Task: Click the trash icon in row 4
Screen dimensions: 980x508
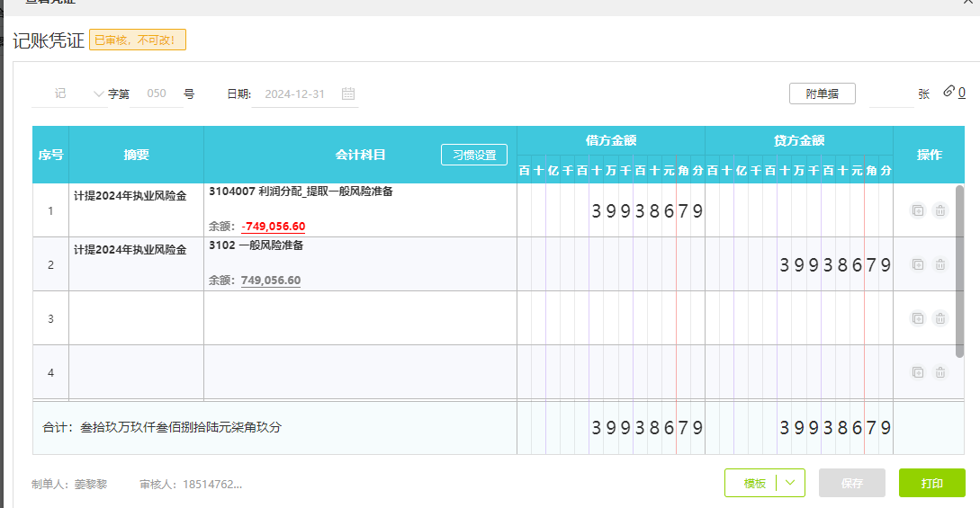Action: pos(940,372)
